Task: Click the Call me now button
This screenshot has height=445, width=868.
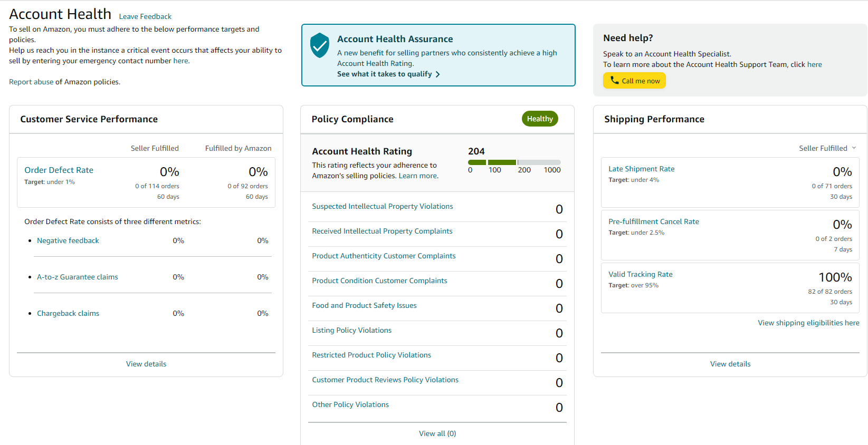Action: tap(634, 81)
